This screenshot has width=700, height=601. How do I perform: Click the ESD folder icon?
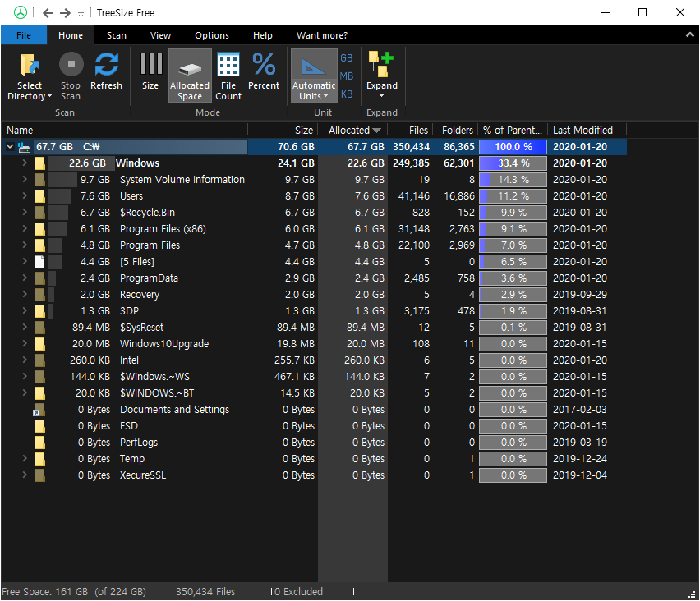[x=39, y=426]
